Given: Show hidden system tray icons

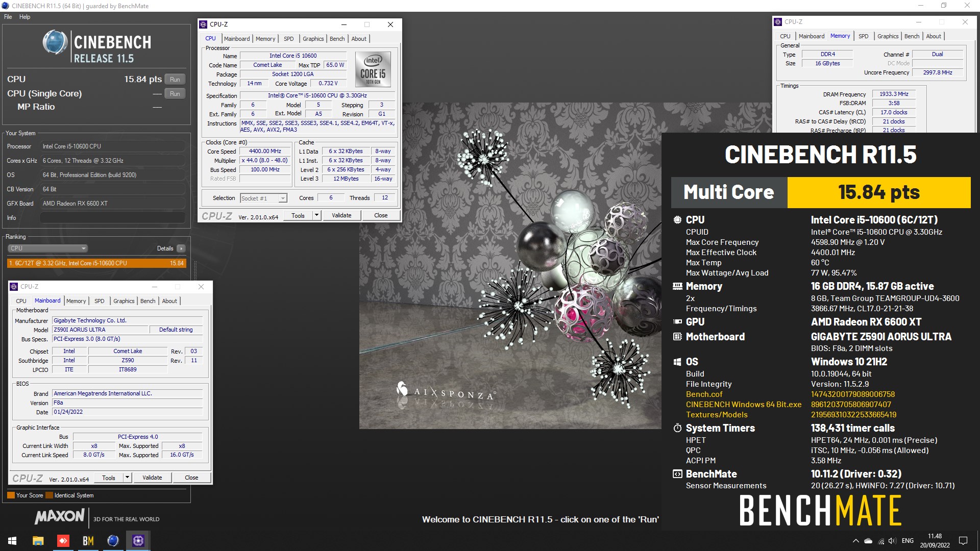Looking at the screenshot, I should coord(855,541).
